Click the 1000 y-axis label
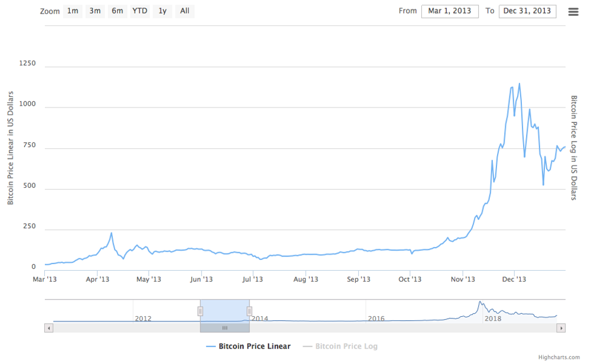This screenshot has width=591, height=364. [x=28, y=104]
